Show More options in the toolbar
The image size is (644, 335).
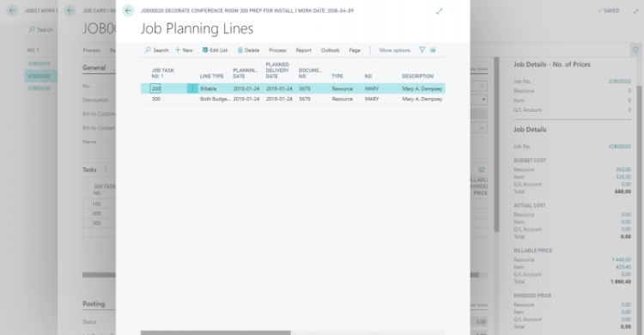click(x=395, y=50)
